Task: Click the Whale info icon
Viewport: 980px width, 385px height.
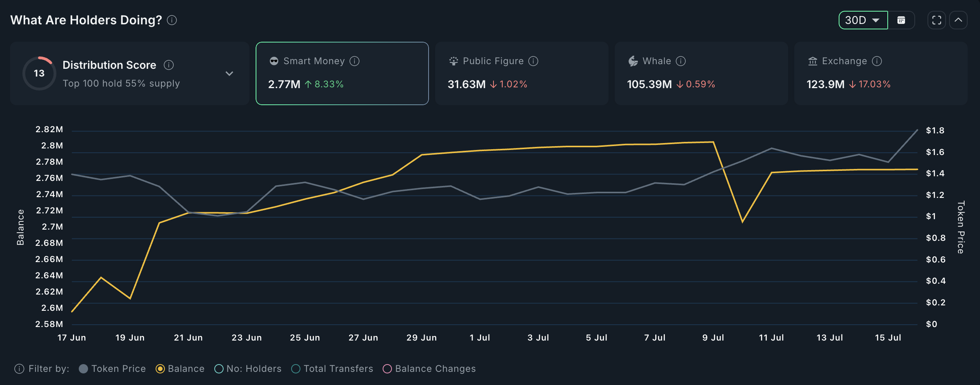Action: (681, 61)
